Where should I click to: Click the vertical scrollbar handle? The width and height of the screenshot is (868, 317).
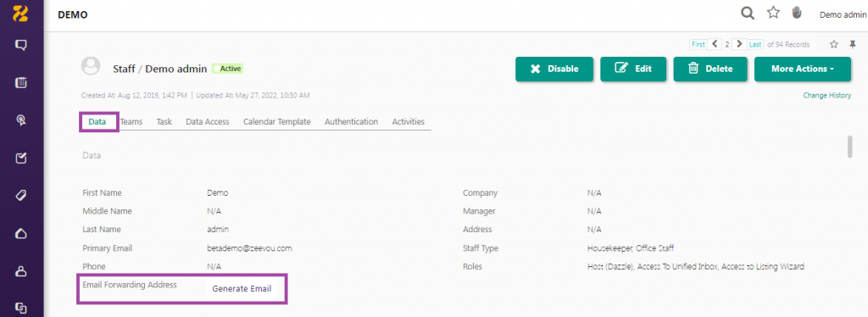tap(850, 146)
